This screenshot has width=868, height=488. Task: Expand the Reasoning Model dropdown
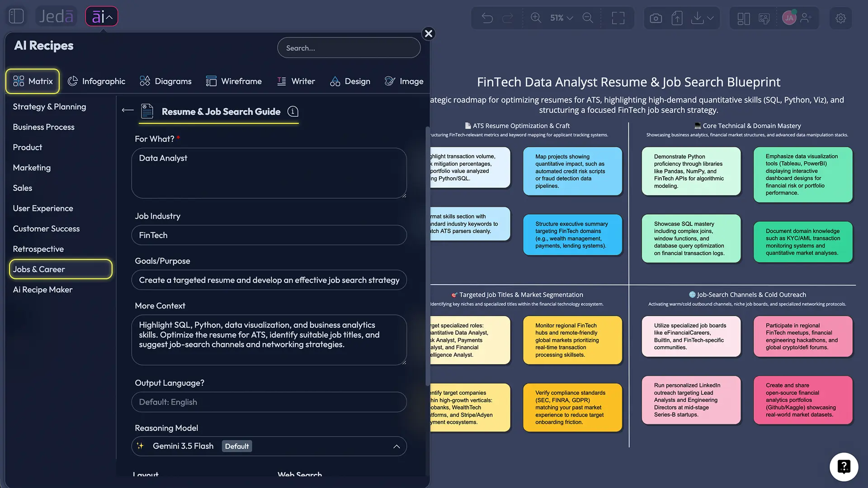[x=269, y=446]
